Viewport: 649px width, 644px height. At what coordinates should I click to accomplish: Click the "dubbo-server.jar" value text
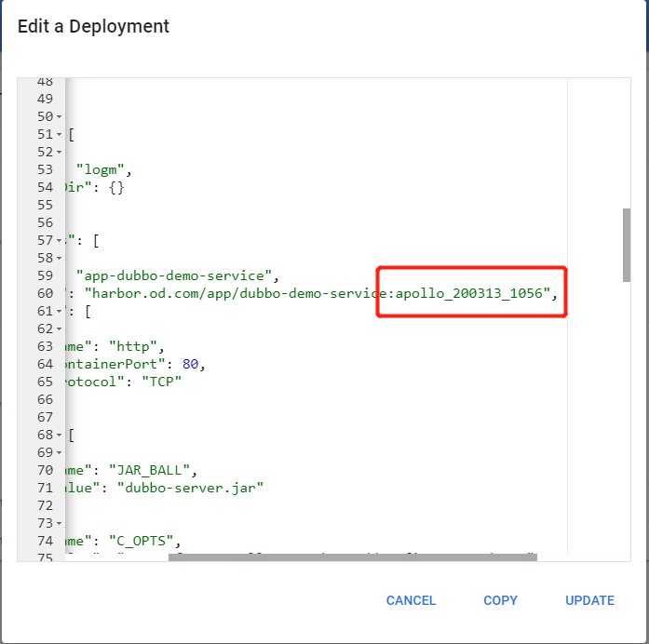(190, 488)
